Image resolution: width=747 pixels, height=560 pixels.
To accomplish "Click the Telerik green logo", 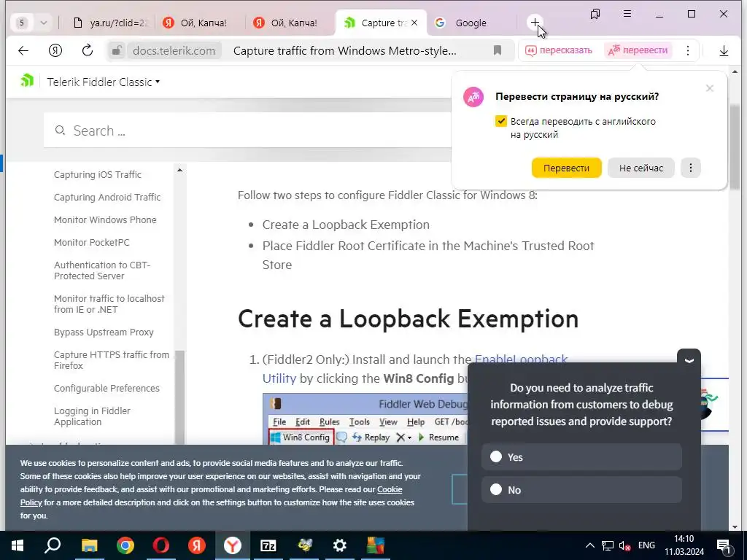I will [x=27, y=80].
